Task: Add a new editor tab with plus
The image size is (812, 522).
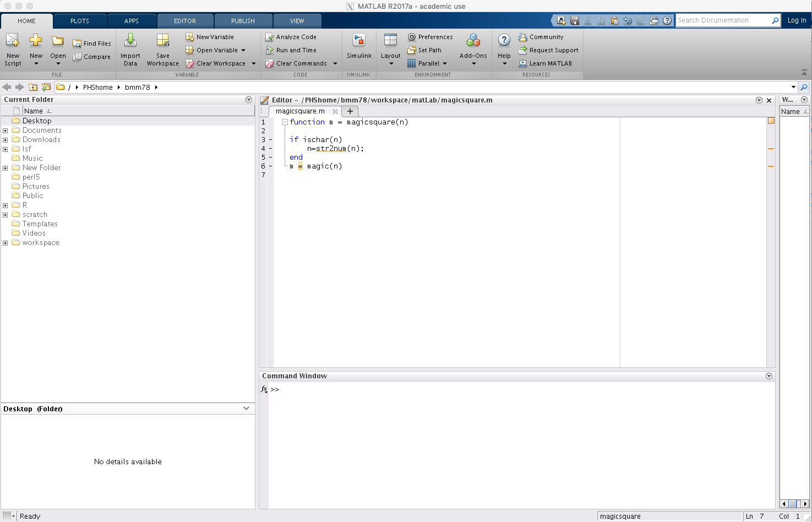Action: pos(350,111)
